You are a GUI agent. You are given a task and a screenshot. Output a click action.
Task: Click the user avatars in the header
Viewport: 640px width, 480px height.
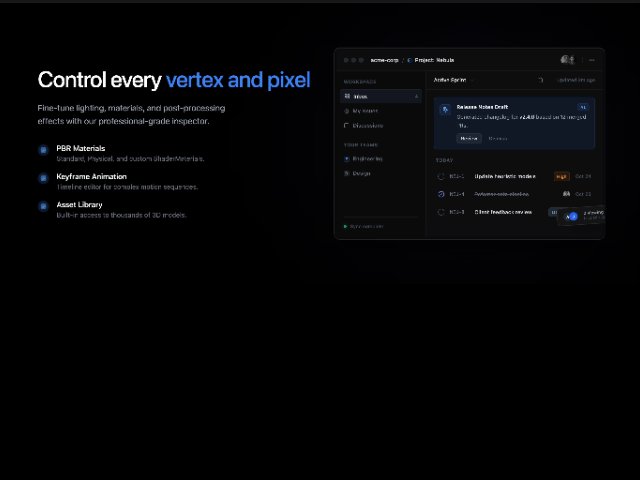567,60
